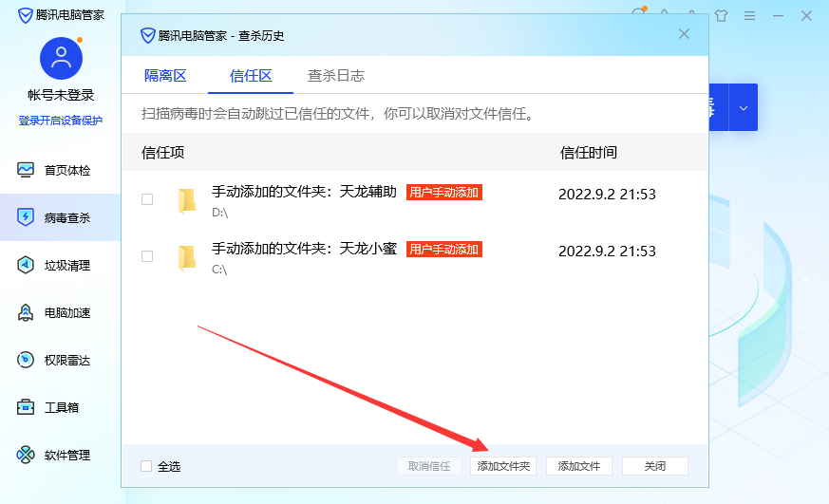Click the Tencent PC Manager logo in dialog title
This screenshot has width=829, height=504.
[147, 36]
